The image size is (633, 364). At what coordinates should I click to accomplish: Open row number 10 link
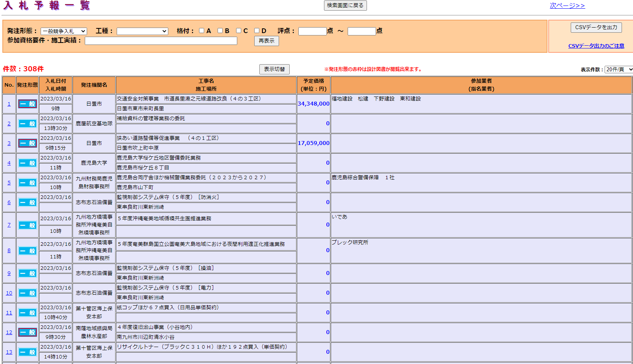point(9,293)
